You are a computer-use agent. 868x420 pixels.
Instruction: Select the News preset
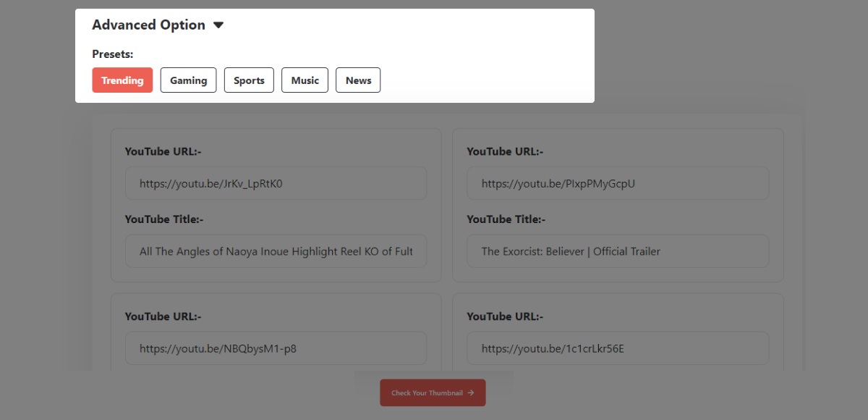coord(358,80)
